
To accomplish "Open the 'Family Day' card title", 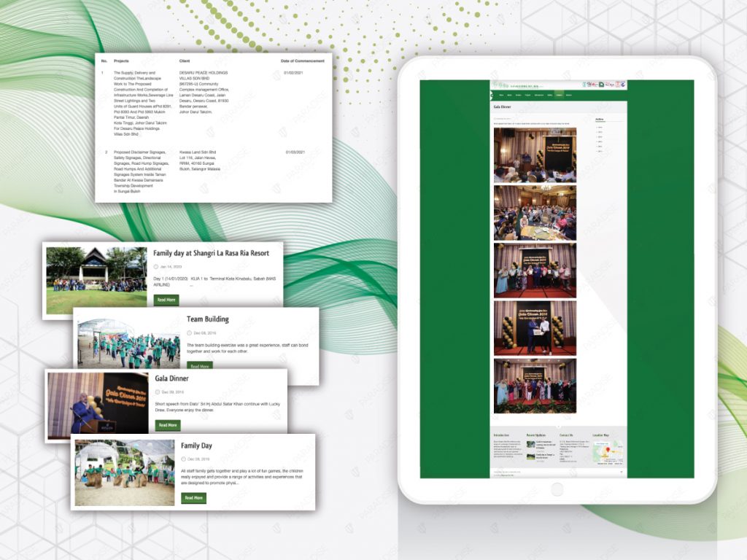I will tap(196, 446).
